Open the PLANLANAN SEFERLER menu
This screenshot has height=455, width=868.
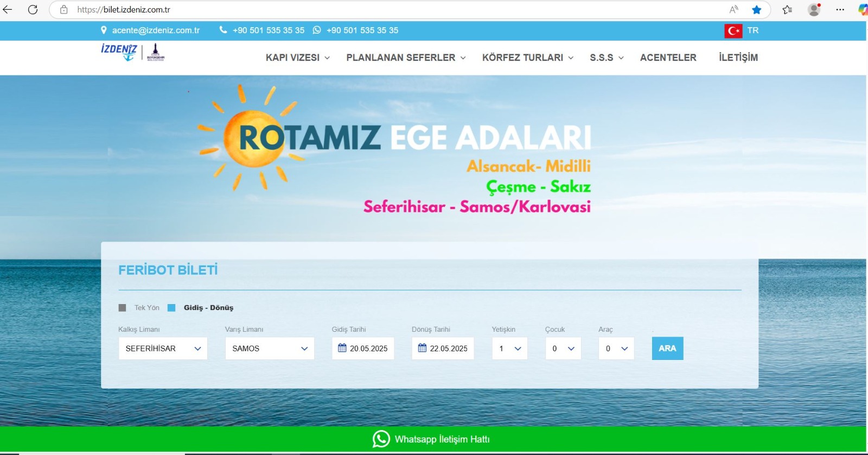(x=406, y=58)
